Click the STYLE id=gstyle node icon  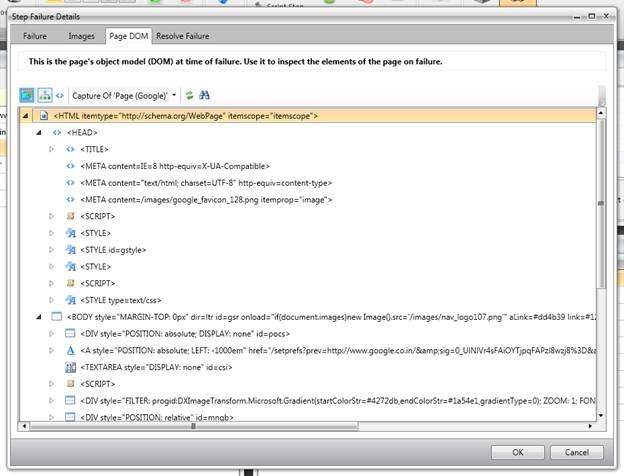pos(70,249)
